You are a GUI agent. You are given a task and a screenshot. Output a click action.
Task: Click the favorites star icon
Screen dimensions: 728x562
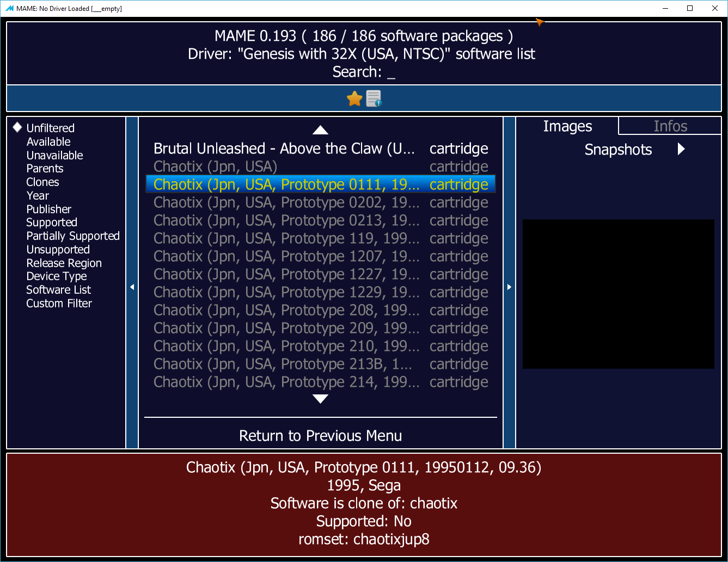tap(354, 98)
